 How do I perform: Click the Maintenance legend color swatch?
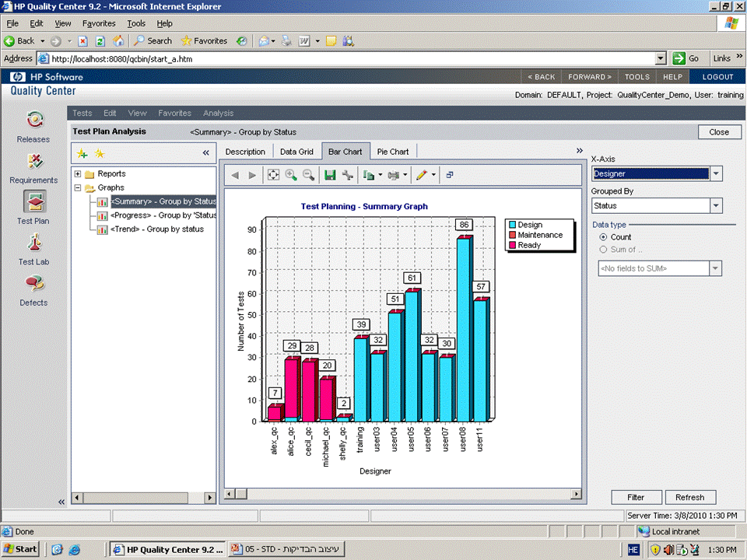513,235
